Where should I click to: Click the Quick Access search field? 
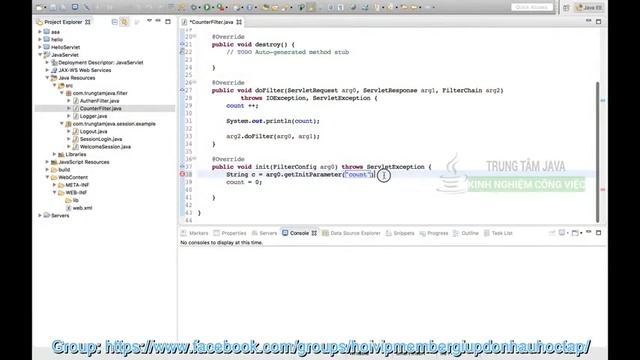532,7
